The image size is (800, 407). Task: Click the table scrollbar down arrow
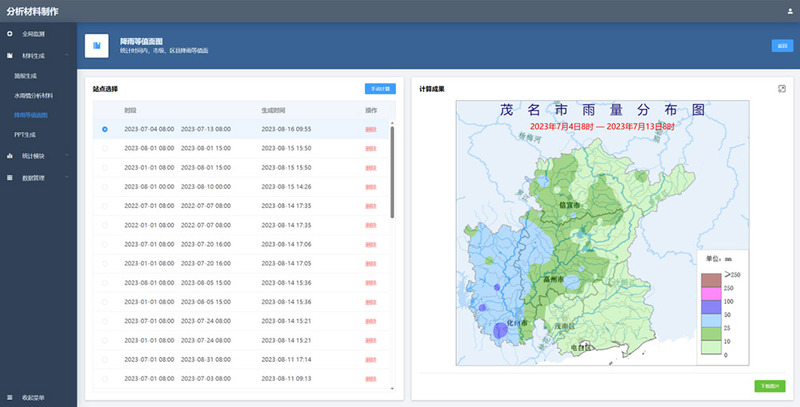[x=392, y=389]
